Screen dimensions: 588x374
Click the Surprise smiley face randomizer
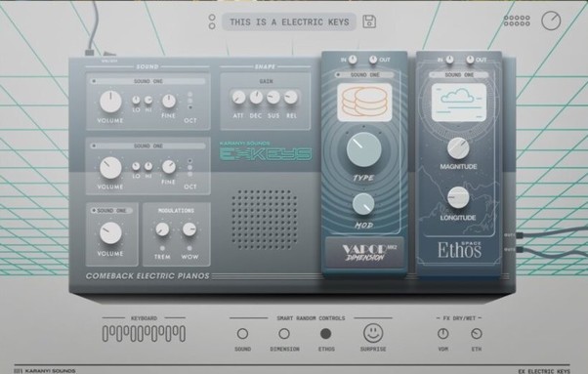373,333
